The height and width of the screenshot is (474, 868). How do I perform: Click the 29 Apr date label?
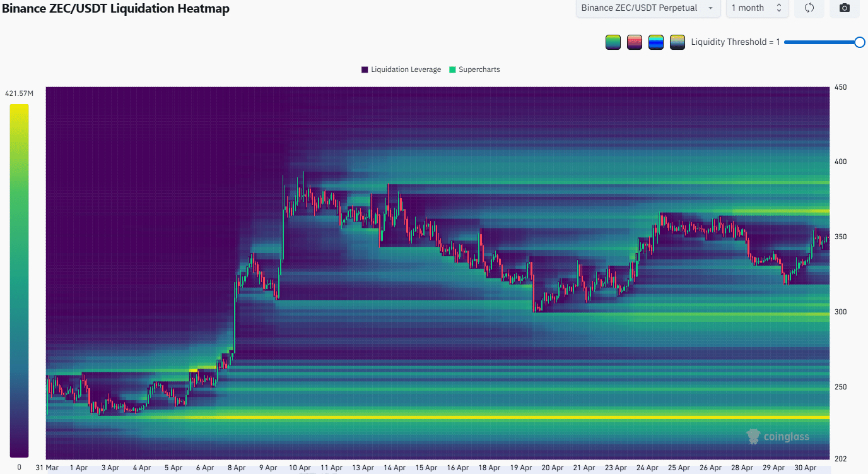pos(773,468)
